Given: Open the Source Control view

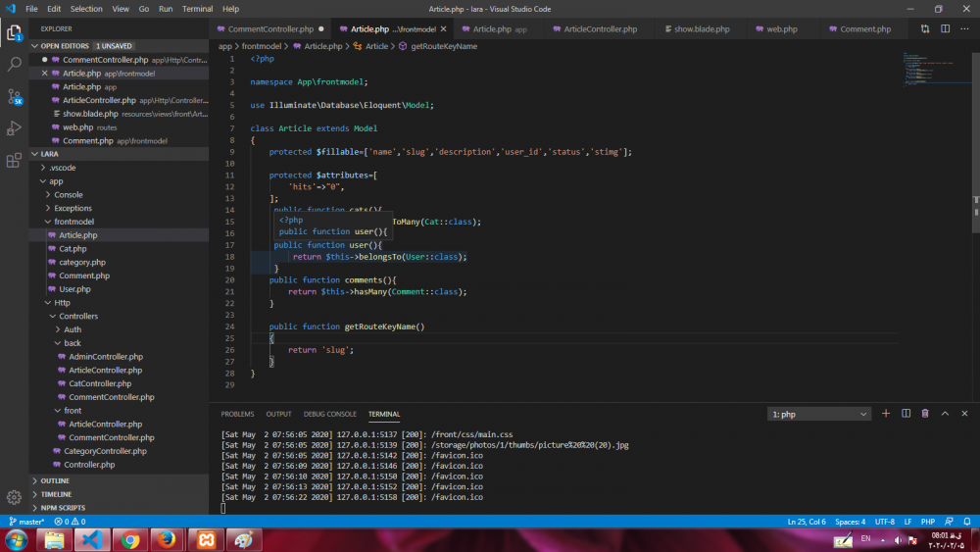Looking at the screenshot, I should (15, 96).
